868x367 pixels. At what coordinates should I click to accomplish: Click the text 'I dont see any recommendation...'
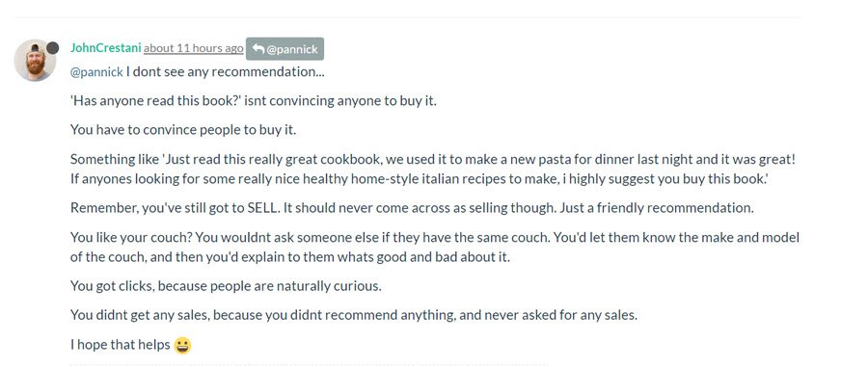click(x=226, y=72)
